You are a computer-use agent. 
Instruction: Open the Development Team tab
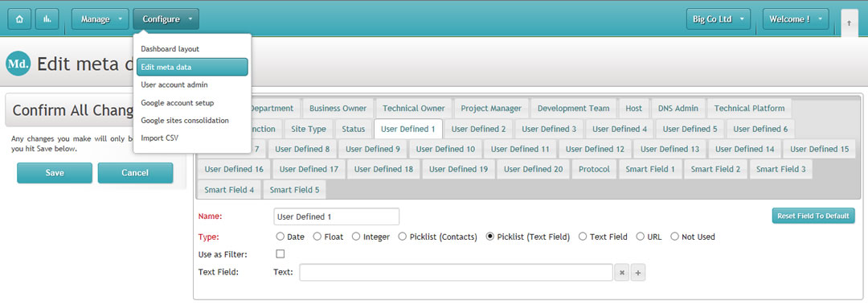click(573, 108)
